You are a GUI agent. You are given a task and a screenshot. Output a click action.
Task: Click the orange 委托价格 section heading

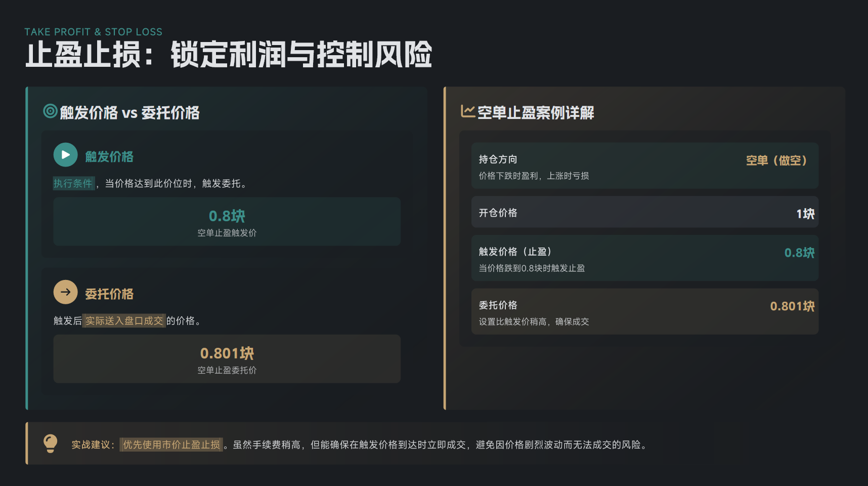click(109, 294)
